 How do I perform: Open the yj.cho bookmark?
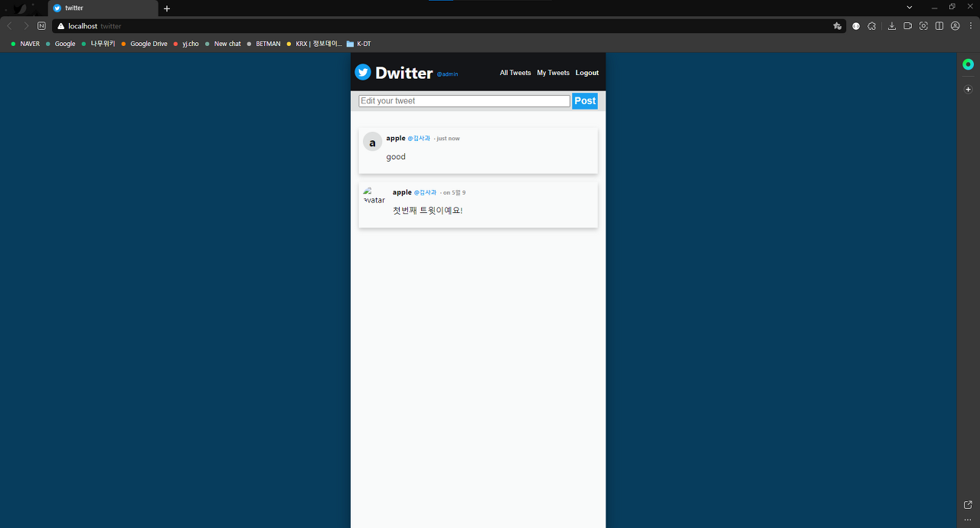(186, 44)
